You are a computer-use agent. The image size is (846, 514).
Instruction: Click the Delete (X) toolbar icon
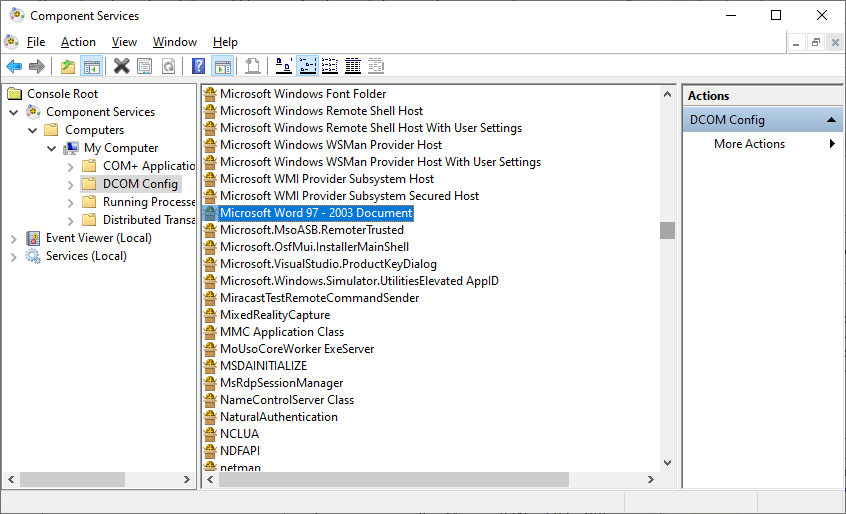(121, 66)
